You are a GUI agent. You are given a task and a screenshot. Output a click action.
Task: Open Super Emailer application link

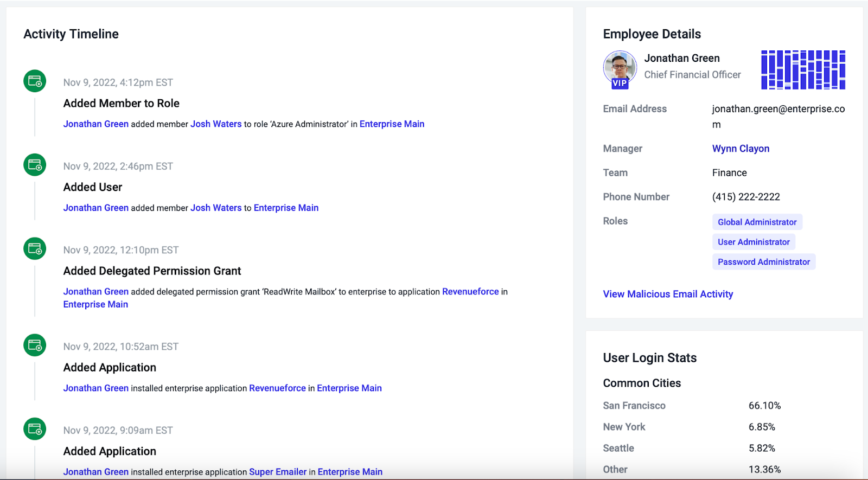pos(278,472)
